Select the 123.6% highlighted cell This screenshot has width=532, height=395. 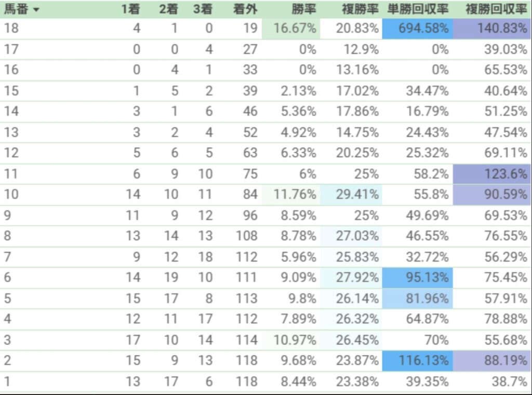(x=492, y=174)
